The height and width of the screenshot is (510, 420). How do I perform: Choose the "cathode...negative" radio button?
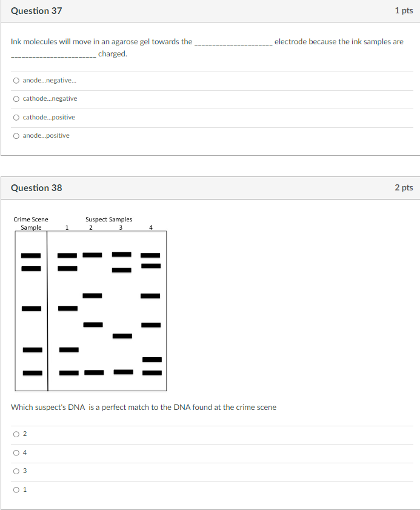point(16,99)
